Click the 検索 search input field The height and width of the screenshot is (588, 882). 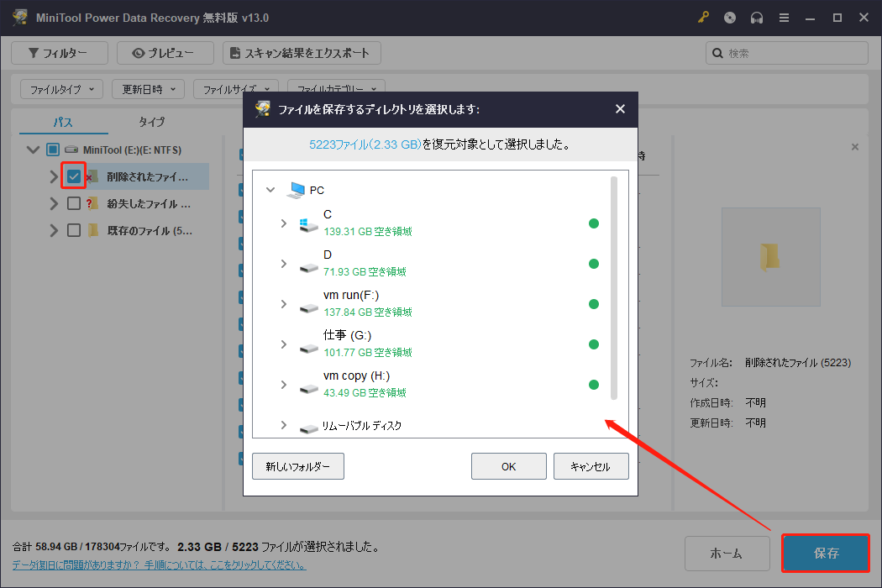tap(787, 53)
